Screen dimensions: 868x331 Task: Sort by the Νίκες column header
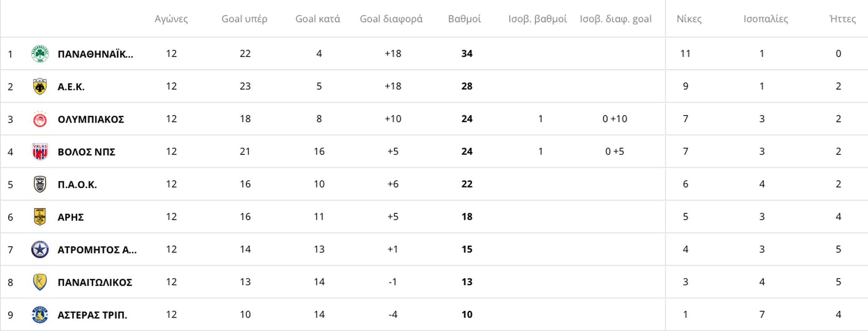[x=689, y=19]
